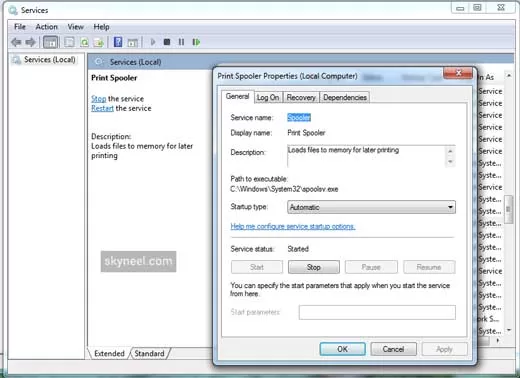Click the highlighted Spooler service name
Viewport: 520px width, 378px height.
(x=299, y=117)
